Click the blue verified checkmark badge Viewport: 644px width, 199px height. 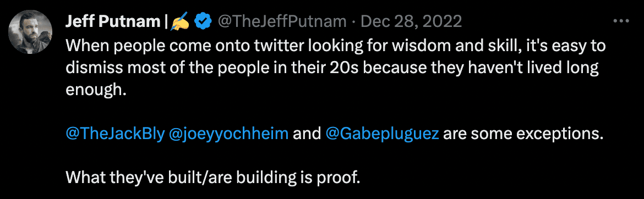click(x=203, y=22)
